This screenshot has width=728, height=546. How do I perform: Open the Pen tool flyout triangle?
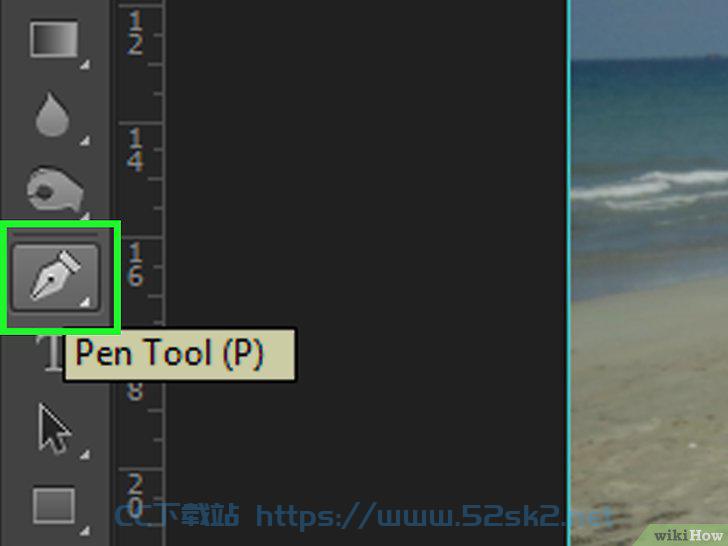[x=84, y=302]
